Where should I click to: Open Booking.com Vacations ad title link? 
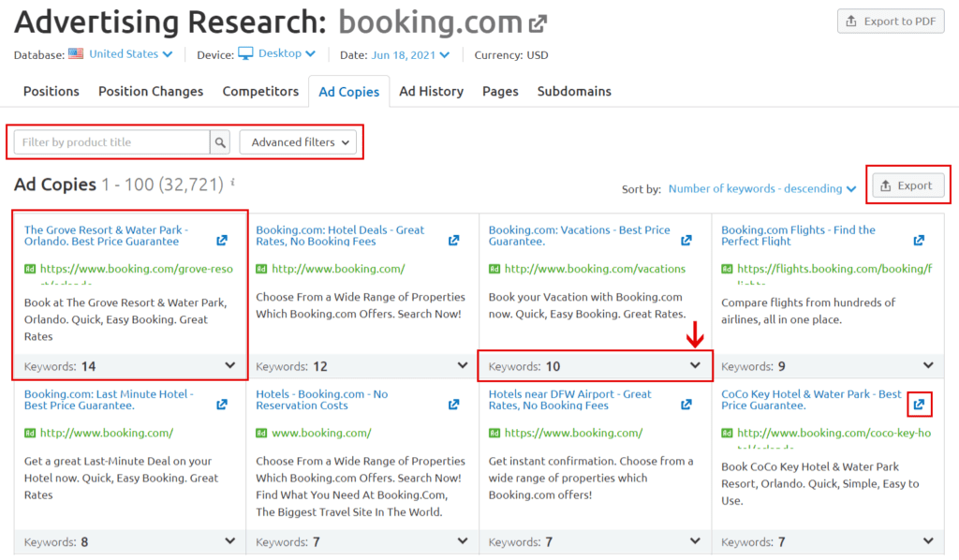(579, 235)
